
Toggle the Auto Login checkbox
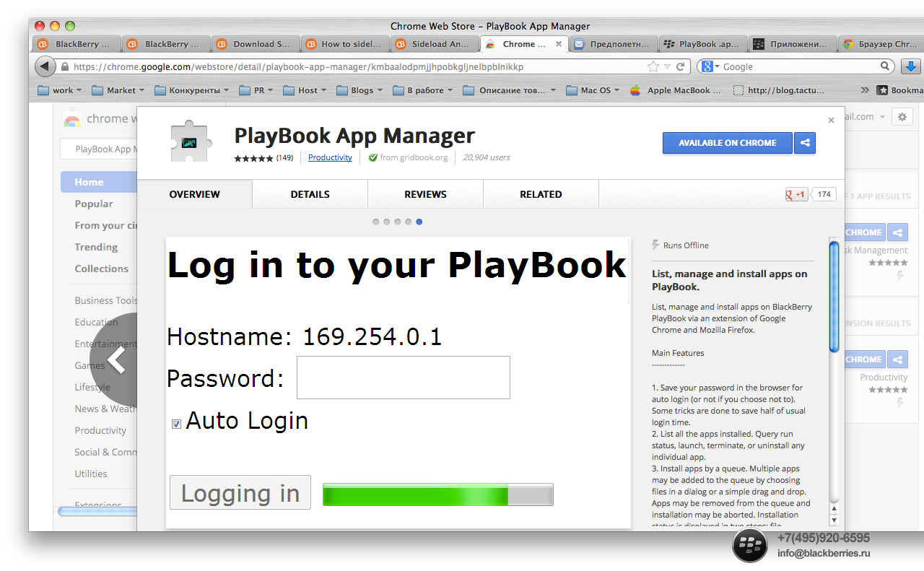coord(176,424)
